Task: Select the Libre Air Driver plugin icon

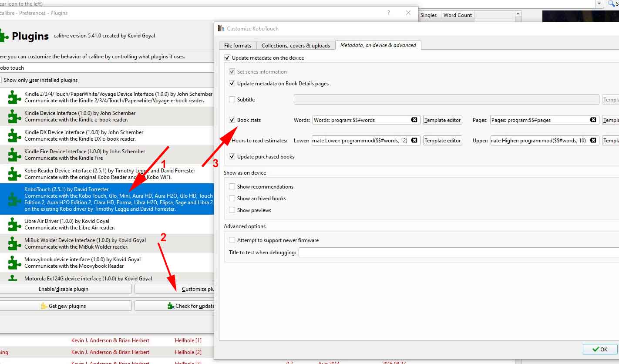Action: point(15,224)
